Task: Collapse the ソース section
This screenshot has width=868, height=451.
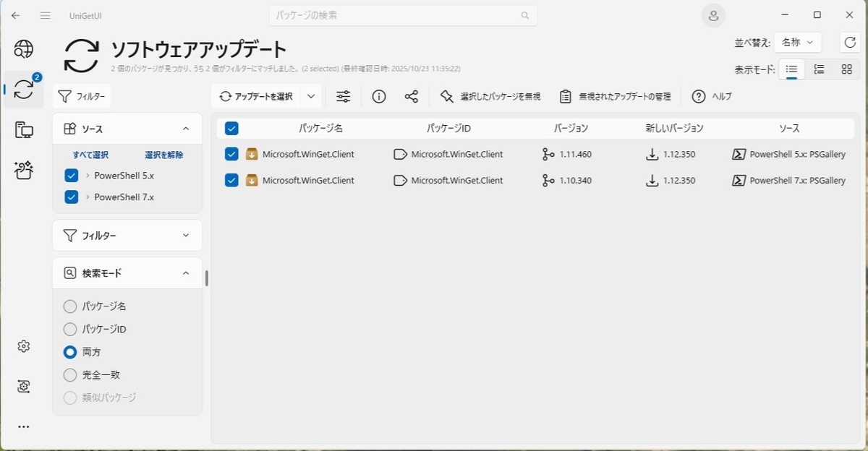Action: [186, 129]
